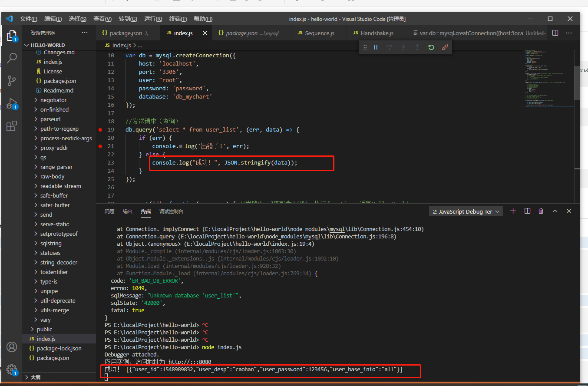This screenshot has width=588, height=386.
Task: Pause the debug session
Action: pyautogui.click(x=376, y=47)
